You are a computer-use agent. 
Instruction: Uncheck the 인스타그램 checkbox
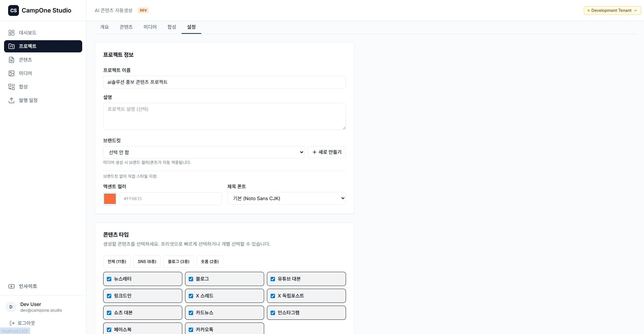click(273, 313)
